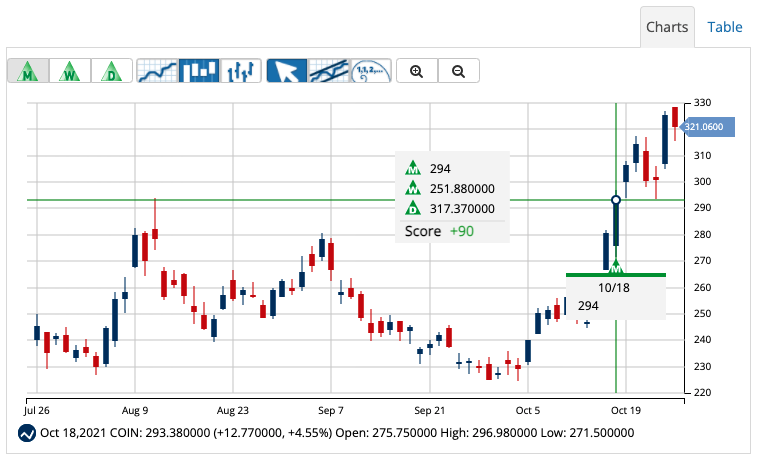
Task: Zoom in on the chart
Action: 417,71
